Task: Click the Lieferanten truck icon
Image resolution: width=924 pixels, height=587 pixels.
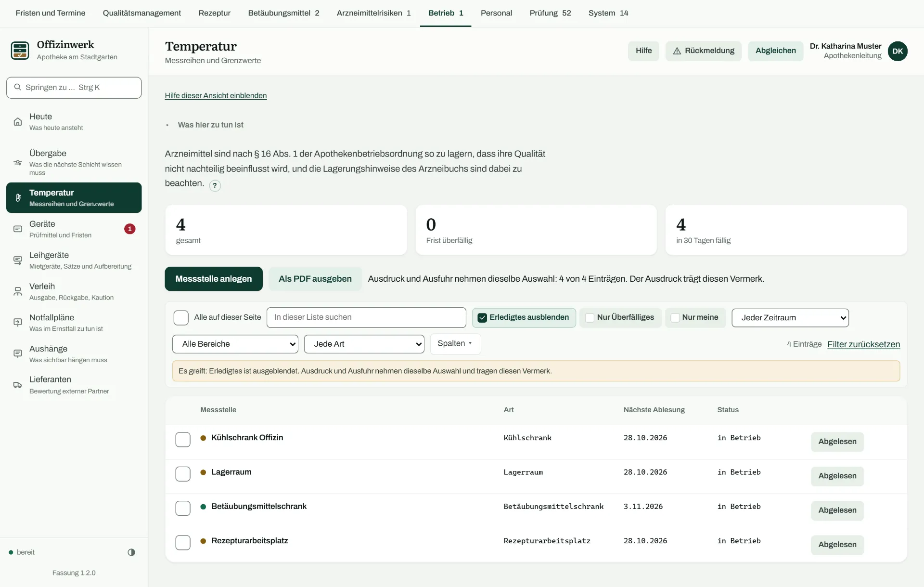Action: 18,385
